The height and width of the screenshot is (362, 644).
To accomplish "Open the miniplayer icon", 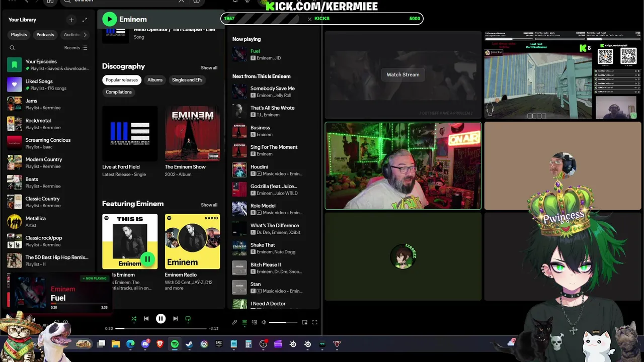I will pos(304,322).
